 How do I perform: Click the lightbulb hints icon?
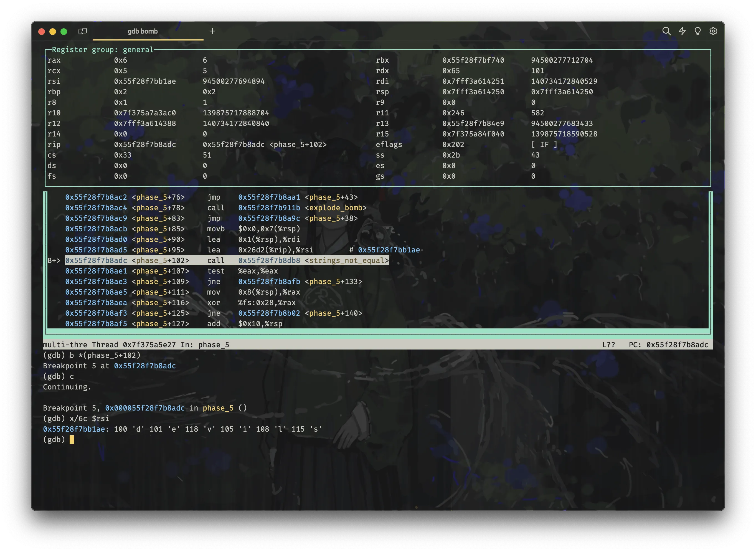(697, 31)
